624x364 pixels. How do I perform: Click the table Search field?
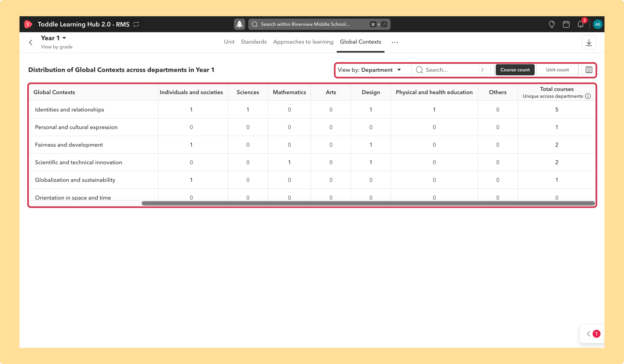pyautogui.click(x=451, y=70)
